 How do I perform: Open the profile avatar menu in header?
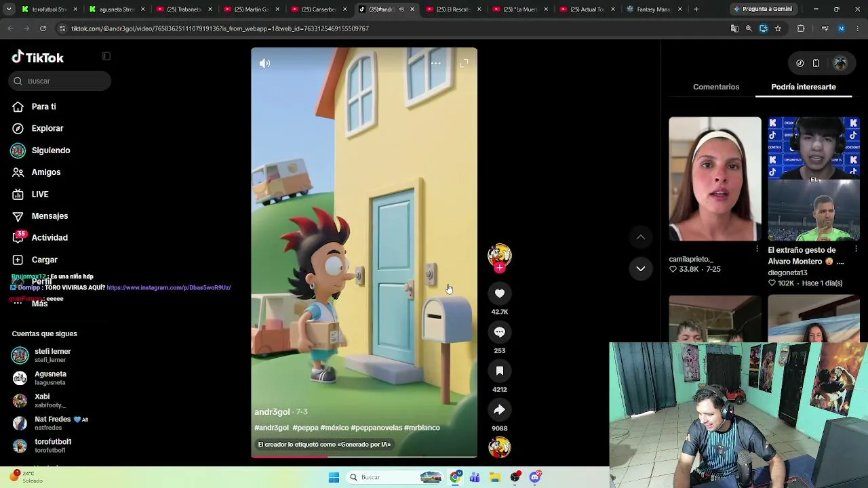click(x=840, y=63)
